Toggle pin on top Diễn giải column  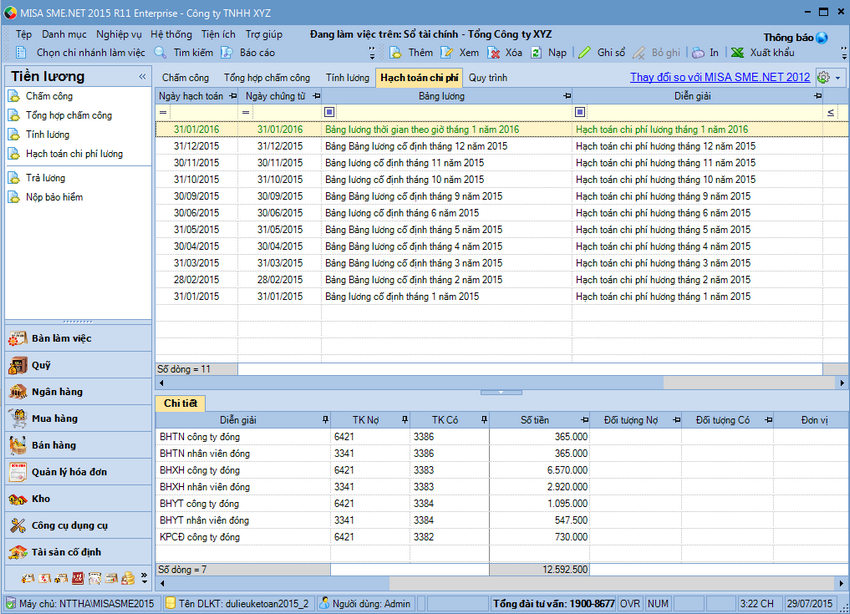click(817, 96)
